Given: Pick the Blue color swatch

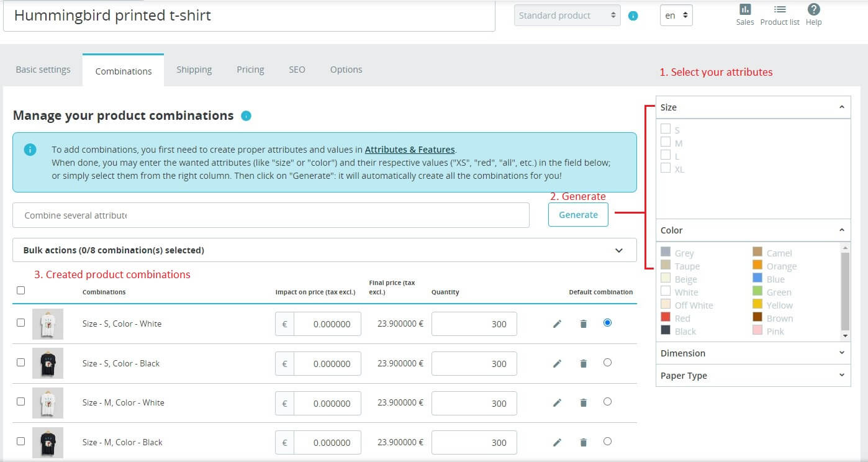Looking at the screenshot, I should click(757, 278).
